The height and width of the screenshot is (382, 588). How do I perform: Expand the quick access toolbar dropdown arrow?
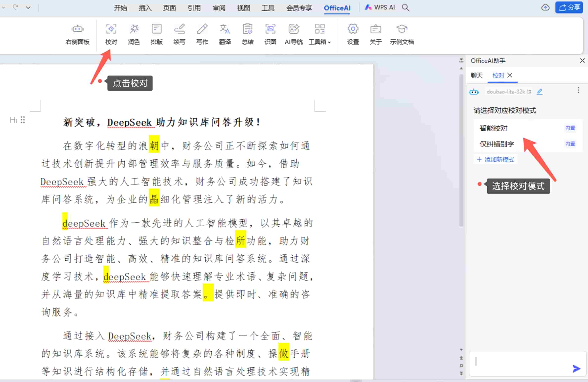tap(28, 8)
